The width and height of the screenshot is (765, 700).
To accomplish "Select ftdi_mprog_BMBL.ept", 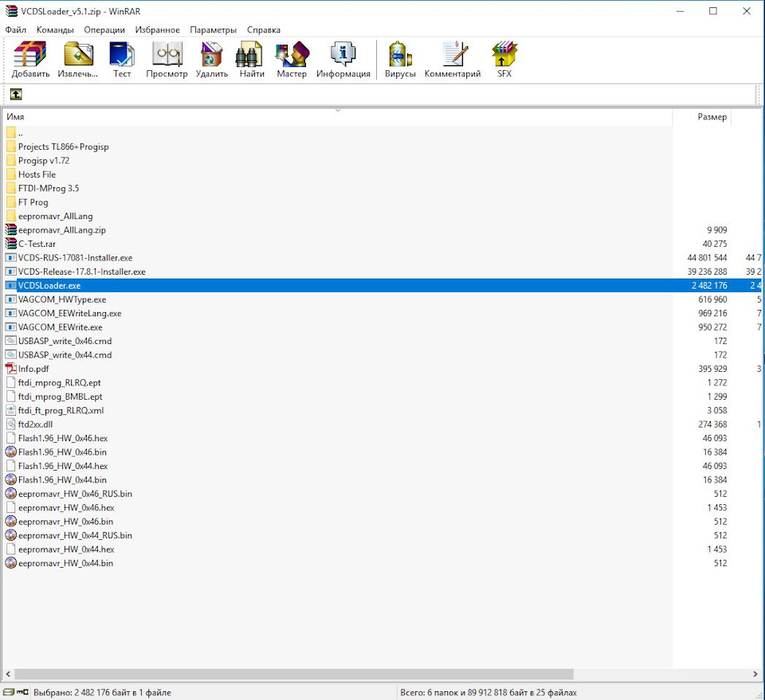I will pos(61,397).
